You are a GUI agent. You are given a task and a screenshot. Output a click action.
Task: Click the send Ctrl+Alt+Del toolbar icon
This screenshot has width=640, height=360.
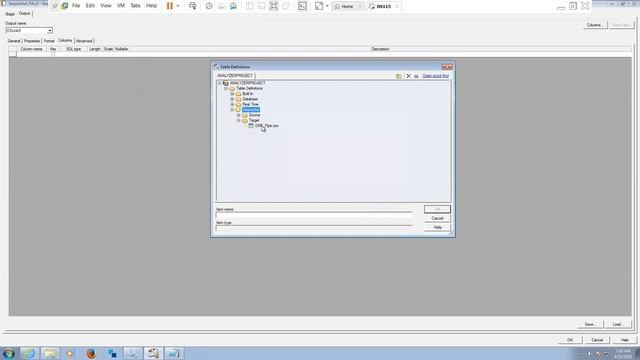[193, 6]
